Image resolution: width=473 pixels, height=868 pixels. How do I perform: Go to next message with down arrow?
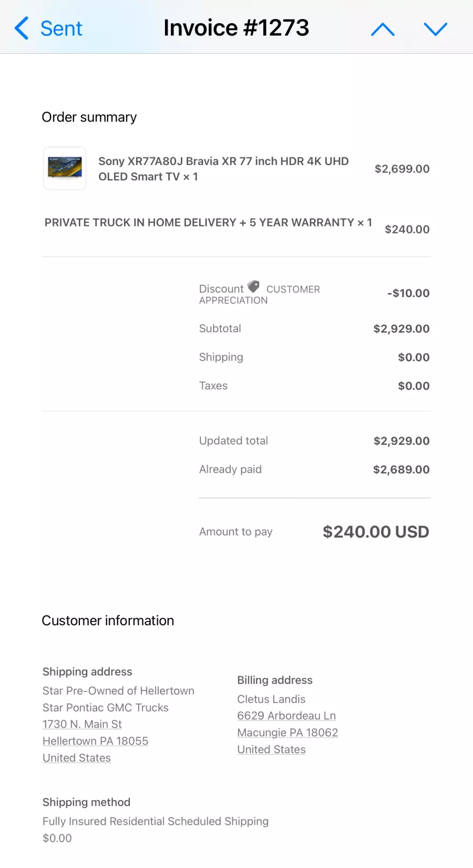click(x=435, y=29)
